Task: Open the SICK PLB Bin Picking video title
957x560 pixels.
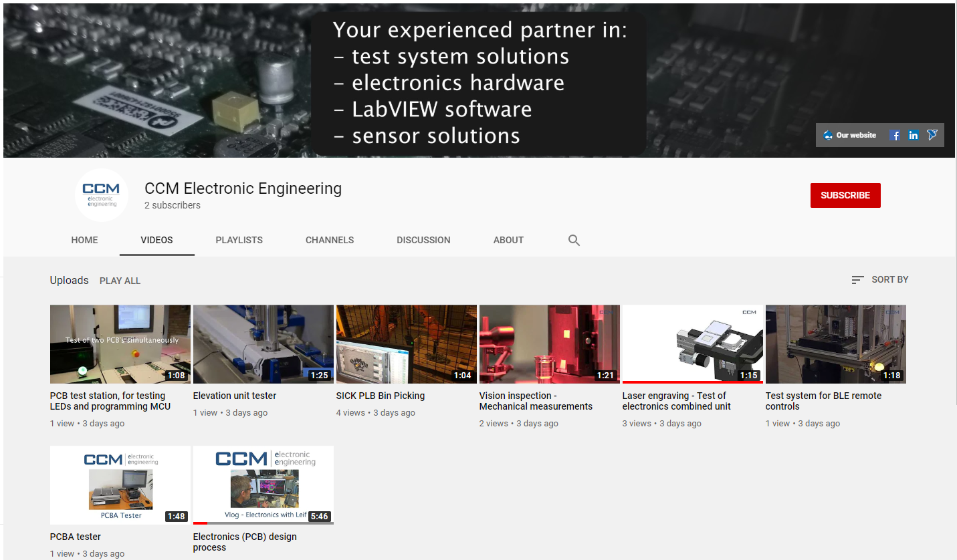Action: (x=381, y=395)
